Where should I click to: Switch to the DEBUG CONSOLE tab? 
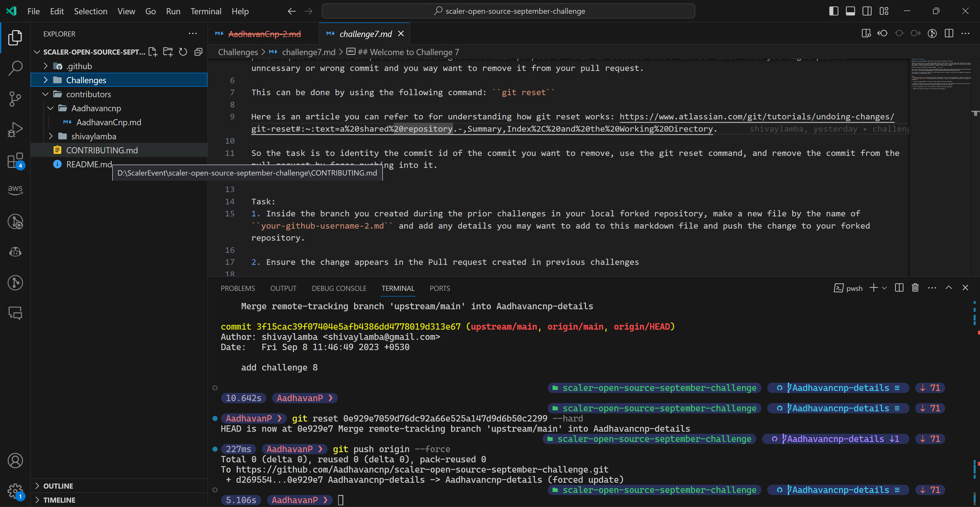click(339, 288)
